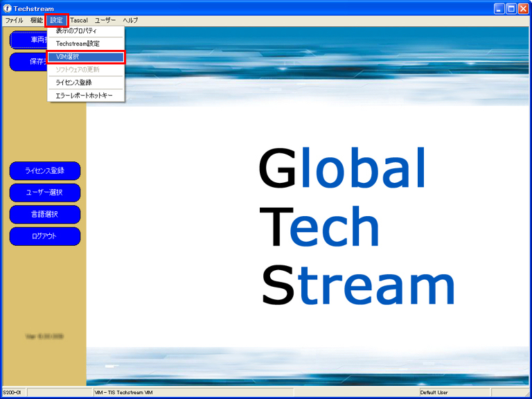Viewport: 532px width, 399px height.
Task: Click the Techstream title bar app icon
Action: (x=7, y=8)
